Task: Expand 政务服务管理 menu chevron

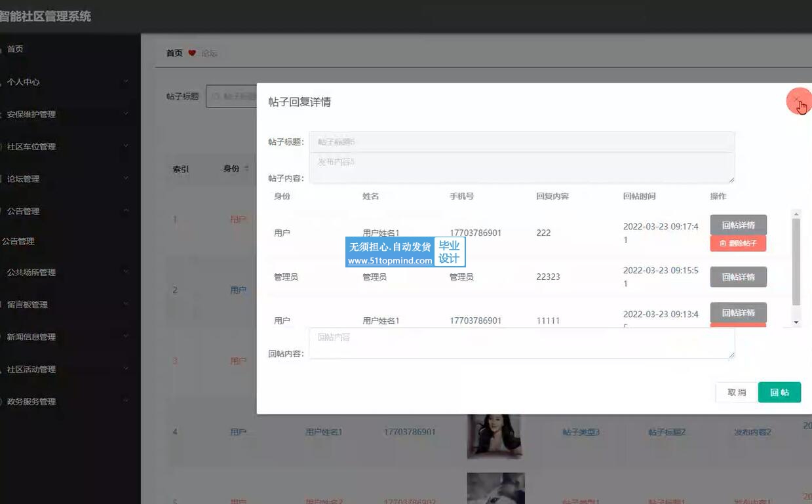Action: point(126,401)
